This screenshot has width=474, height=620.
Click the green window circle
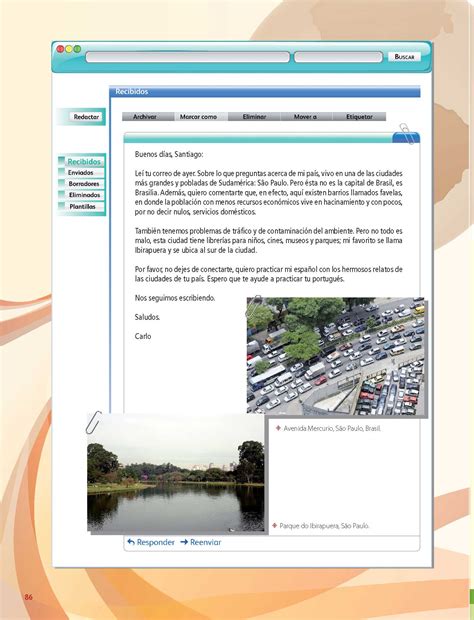[x=77, y=49]
